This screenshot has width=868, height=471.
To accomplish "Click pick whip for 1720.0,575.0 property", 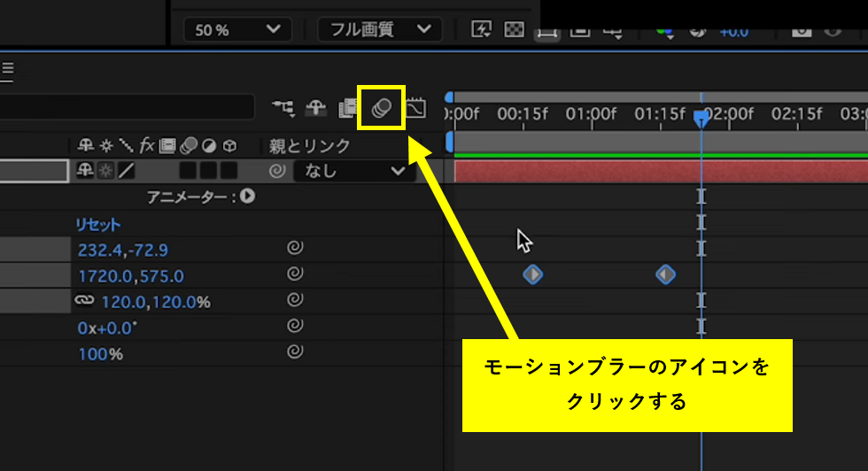I will point(295,274).
